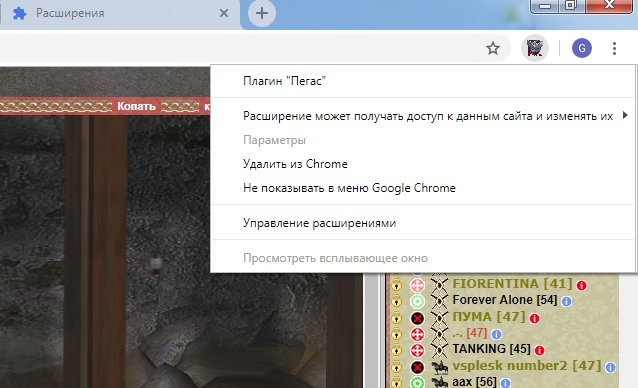Click player name Forever Alone [54]
Viewport: 638px width, 388px height.
pyautogui.click(x=505, y=300)
